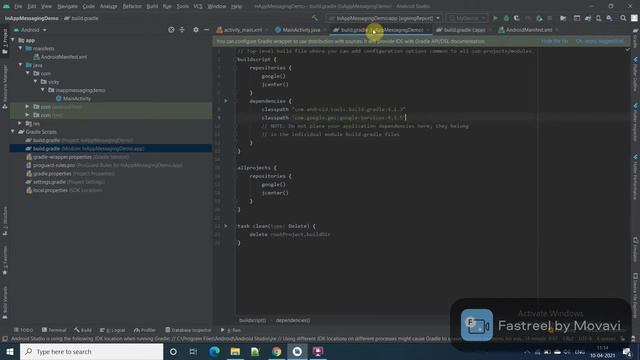The height and width of the screenshot is (360, 640).
Task: Open Google Chrome from the taskbar
Action: point(276,351)
